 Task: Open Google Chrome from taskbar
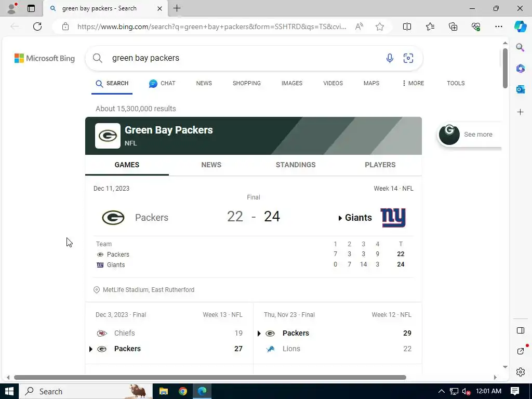point(183,391)
